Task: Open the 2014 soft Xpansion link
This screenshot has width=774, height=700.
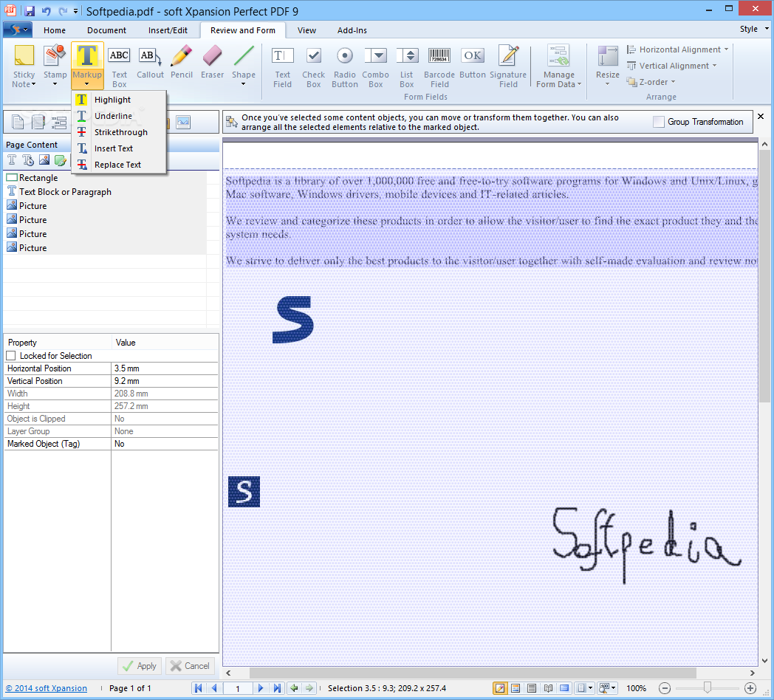Action: (x=47, y=688)
